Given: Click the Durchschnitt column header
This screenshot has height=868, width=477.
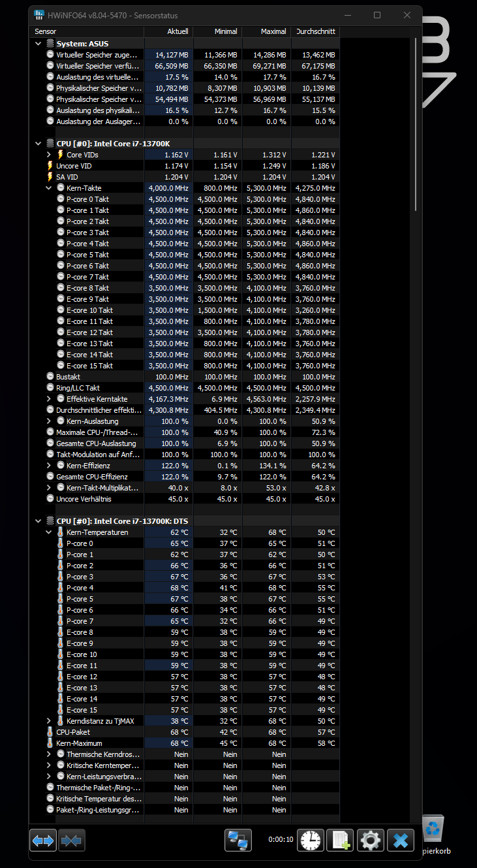Looking at the screenshot, I should [x=316, y=31].
